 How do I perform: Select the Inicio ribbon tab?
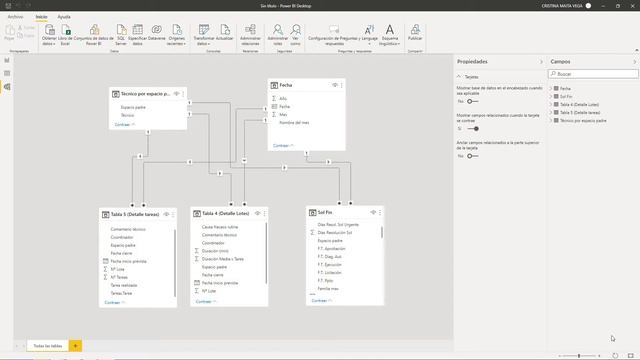(41, 17)
